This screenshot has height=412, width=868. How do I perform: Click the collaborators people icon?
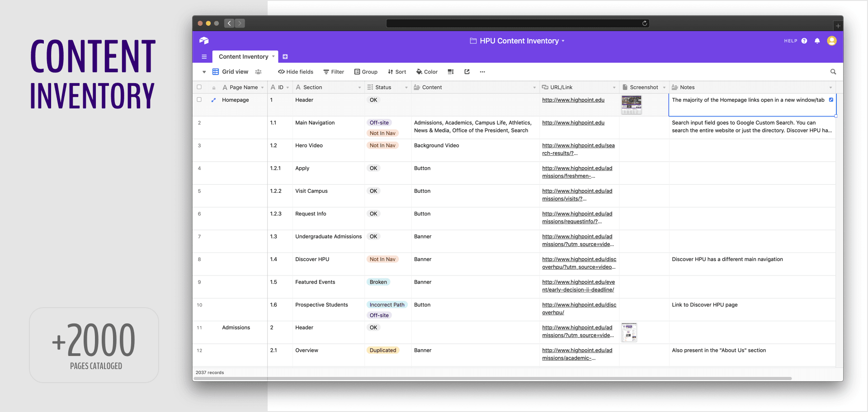click(x=259, y=72)
